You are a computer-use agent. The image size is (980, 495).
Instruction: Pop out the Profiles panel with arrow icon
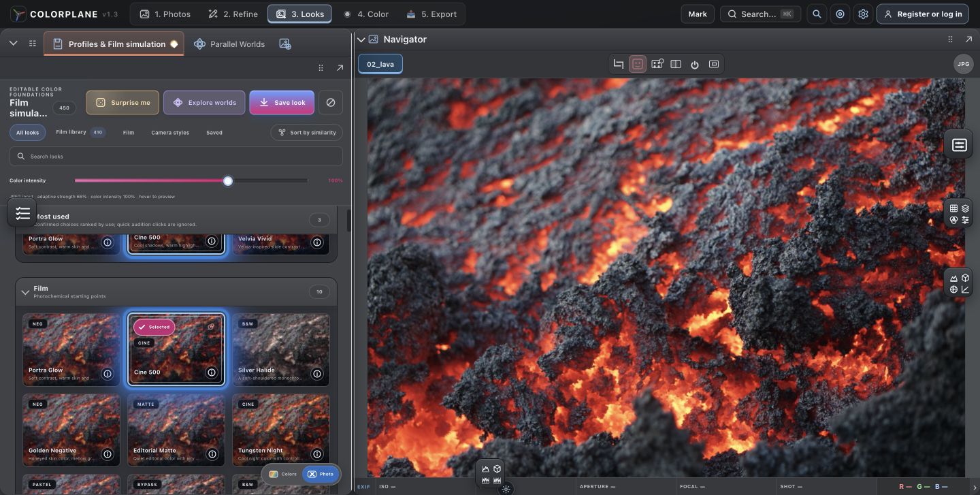(340, 68)
